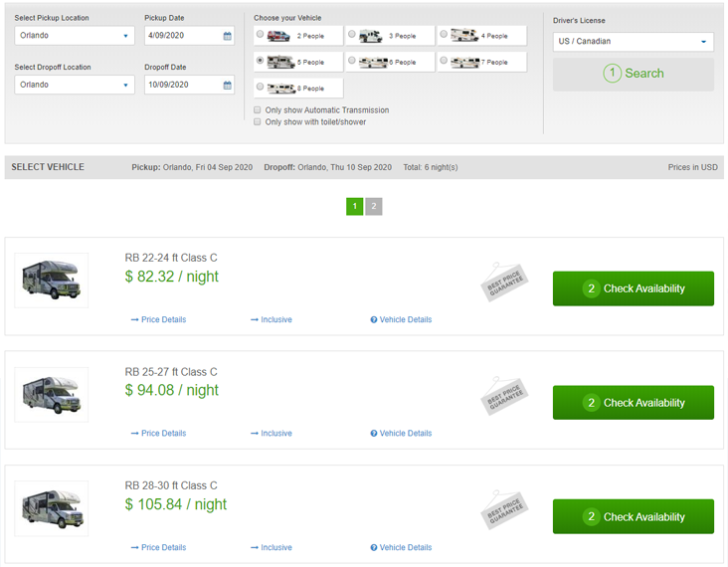Click Best Price Guarantee tag for RB 22-24 ft

[504, 282]
